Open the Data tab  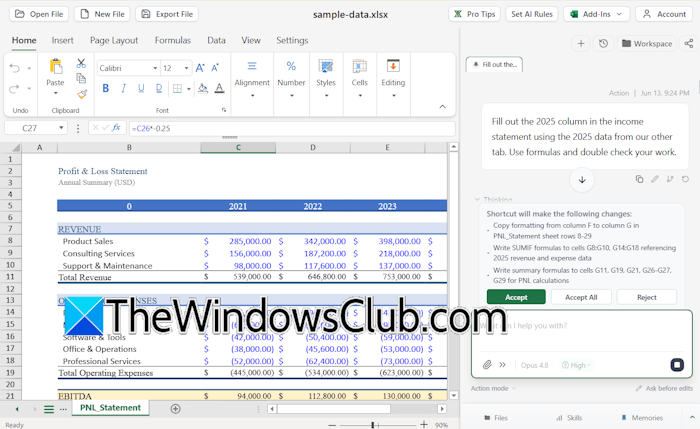pyautogui.click(x=217, y=40)
